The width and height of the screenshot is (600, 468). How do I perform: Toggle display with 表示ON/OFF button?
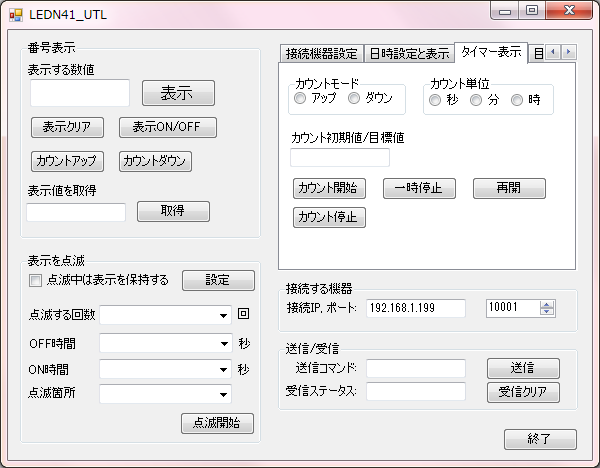168,127
